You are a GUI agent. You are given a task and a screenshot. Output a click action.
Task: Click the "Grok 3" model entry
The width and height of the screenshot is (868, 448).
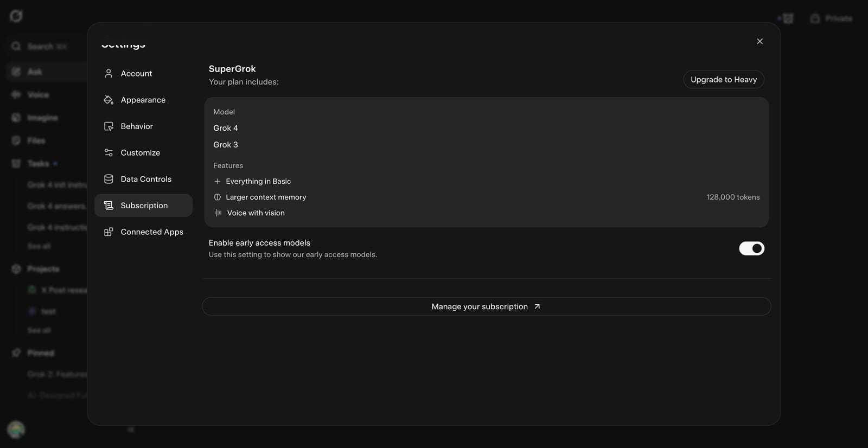click(x=226, y=145)
